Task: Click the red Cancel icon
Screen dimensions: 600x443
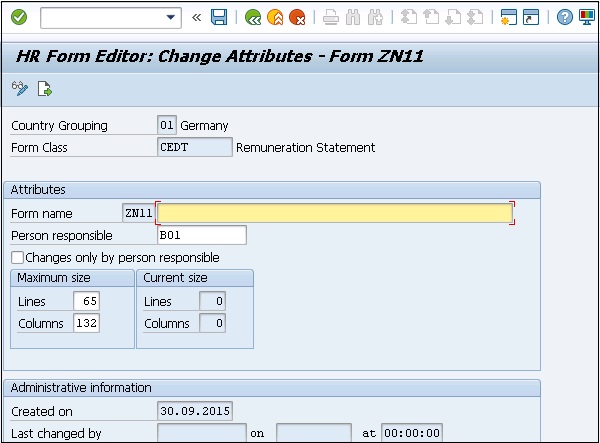Action: 297,17
